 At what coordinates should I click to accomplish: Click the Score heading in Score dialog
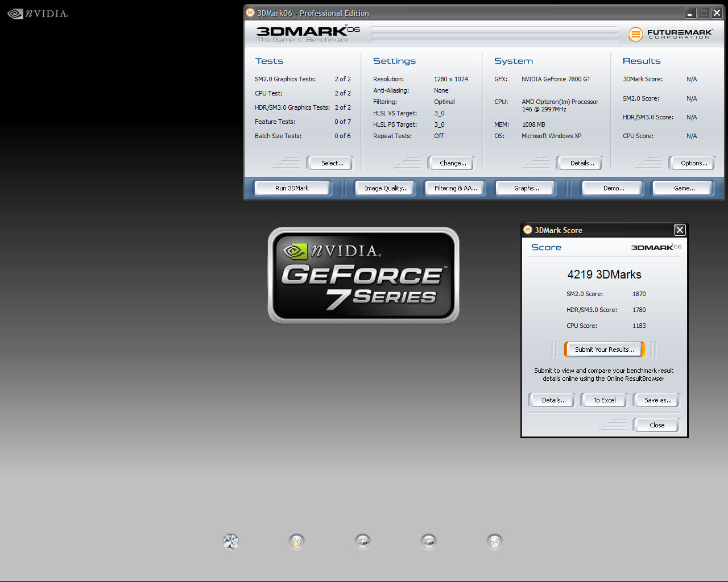[546, 247]
